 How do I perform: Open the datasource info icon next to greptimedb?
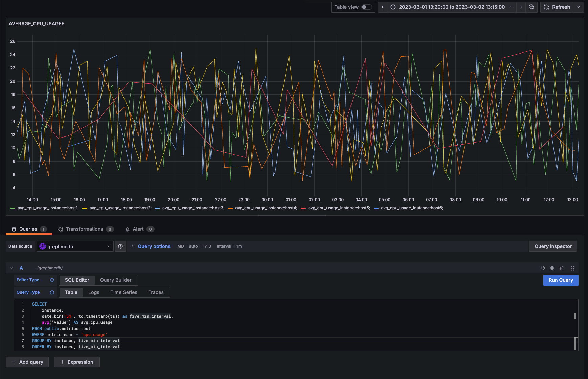point(120,246)
